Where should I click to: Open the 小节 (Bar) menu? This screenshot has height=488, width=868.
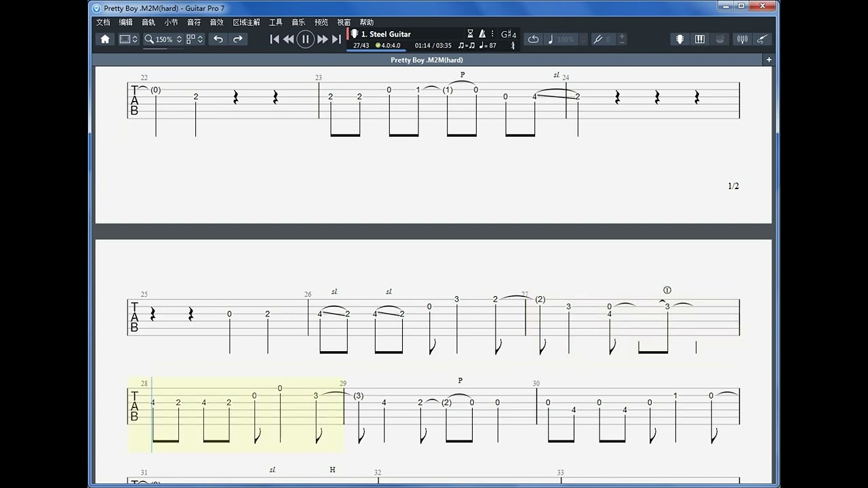coord(171,22)
